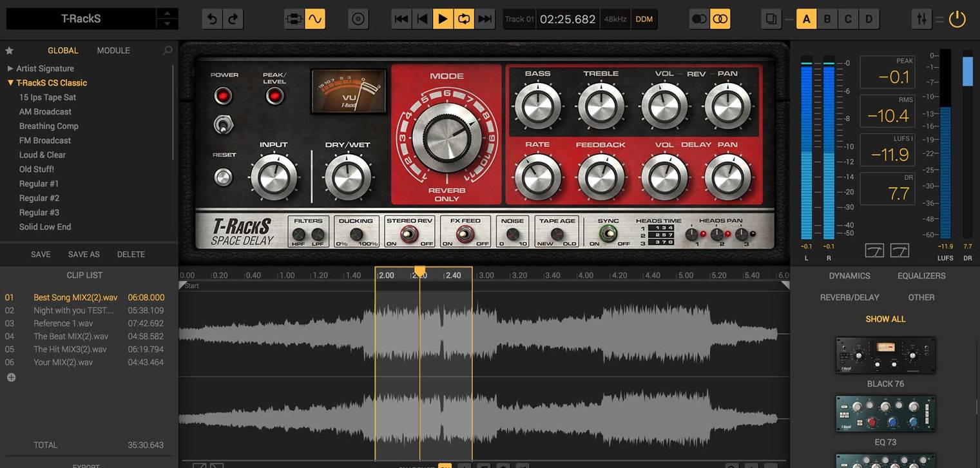Toggle the loop playback icon

click(x=463, y=19)
